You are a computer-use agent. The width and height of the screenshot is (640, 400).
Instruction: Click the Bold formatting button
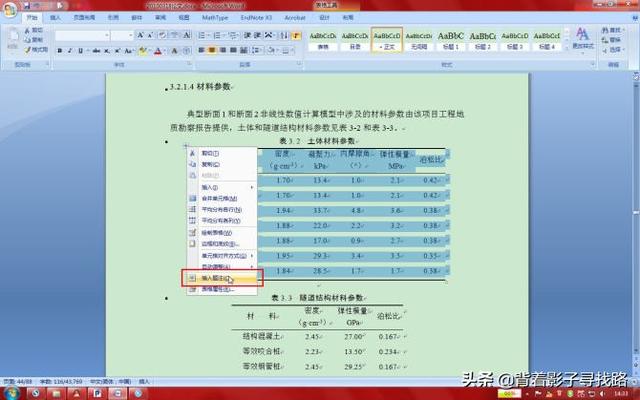coord(60,51)
